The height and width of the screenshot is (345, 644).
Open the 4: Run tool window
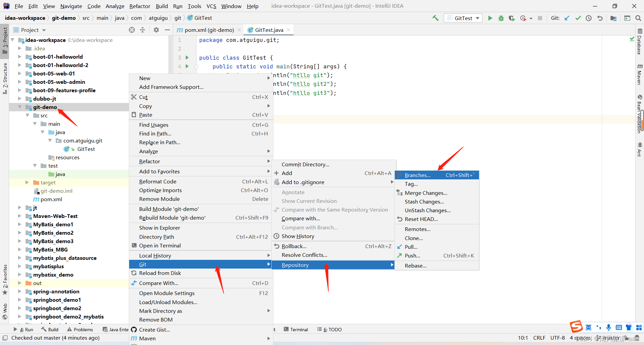click(23, 329)
